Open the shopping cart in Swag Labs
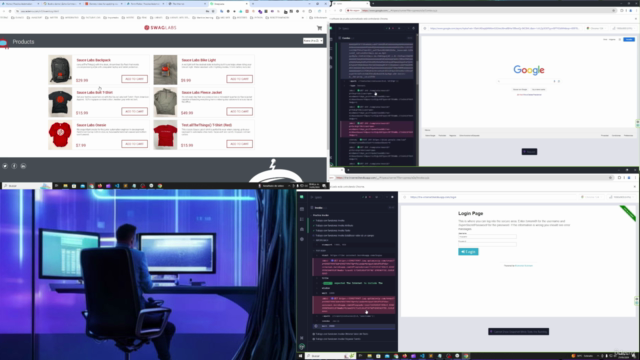Image resolution: width=640 pixels, height=360 pixels. (319, 28)
